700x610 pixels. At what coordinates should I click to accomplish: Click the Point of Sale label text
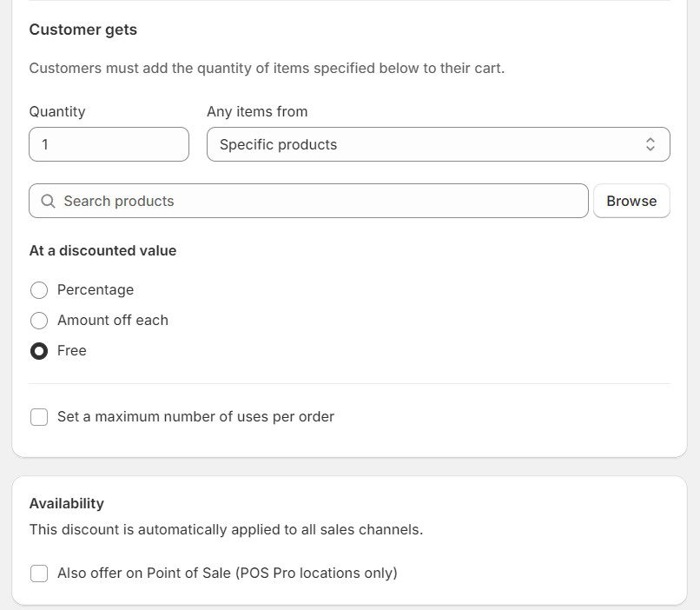(x=227, y=574)
